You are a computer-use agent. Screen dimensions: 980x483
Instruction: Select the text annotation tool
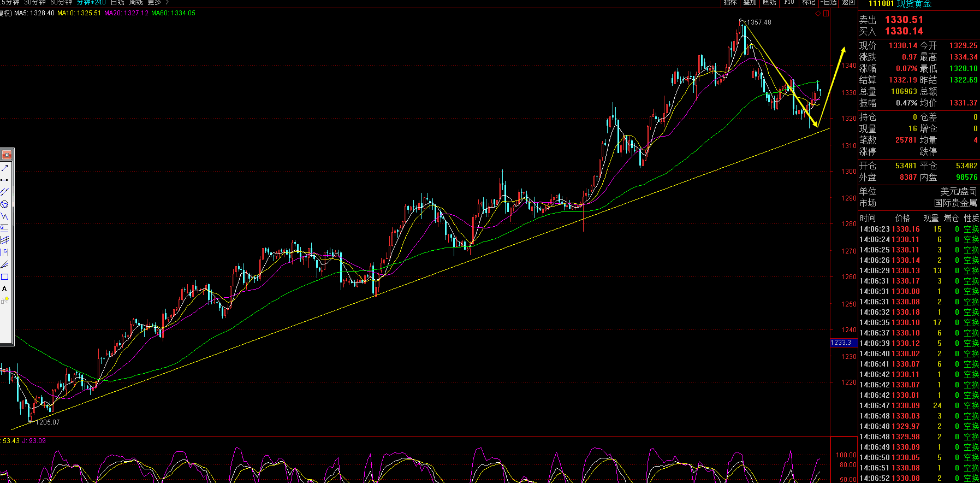[x=5, y=288]
